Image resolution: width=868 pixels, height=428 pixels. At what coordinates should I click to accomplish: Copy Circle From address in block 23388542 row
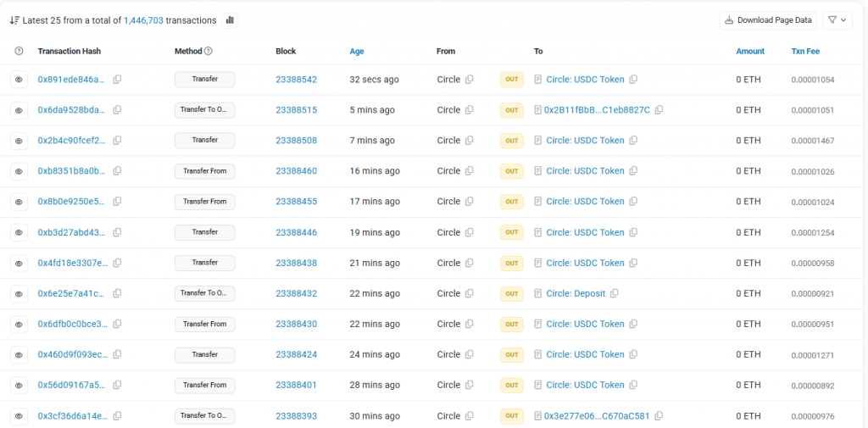click(470, 80)
